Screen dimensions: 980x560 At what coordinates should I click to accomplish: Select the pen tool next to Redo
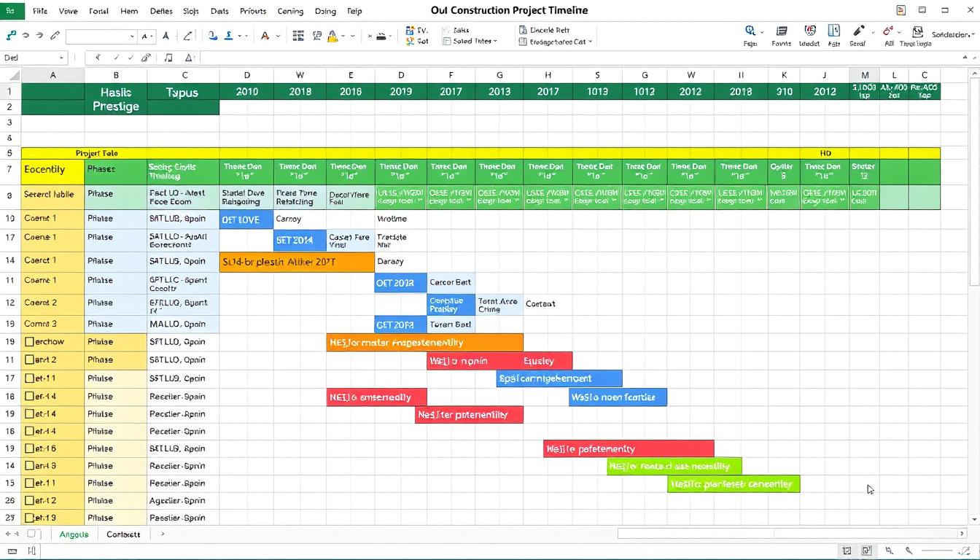click(x=55, y=36)
